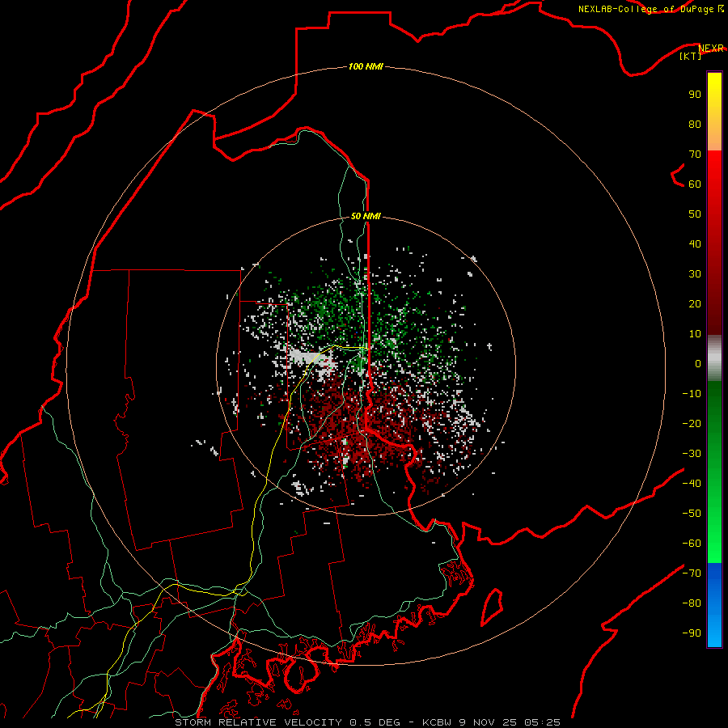
Task: Select the 100 NMI range ring label
Action: tap(366, 66)
